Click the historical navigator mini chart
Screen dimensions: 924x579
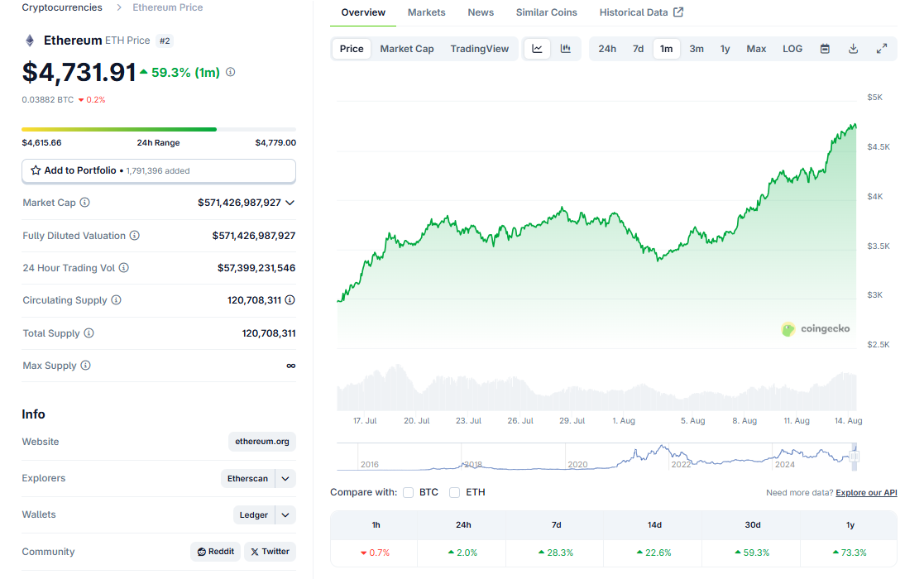[595, 457]
